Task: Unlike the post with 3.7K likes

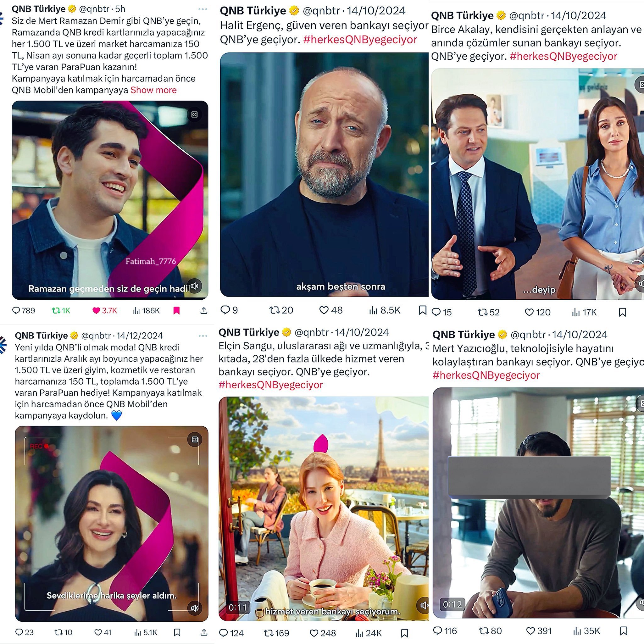Action: (x=96, y=311)
